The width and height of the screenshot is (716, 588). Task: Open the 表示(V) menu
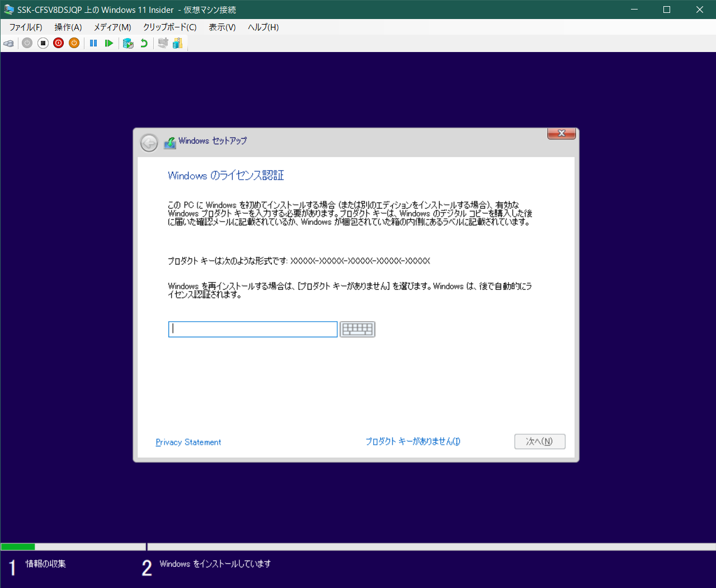coord(222,27)
